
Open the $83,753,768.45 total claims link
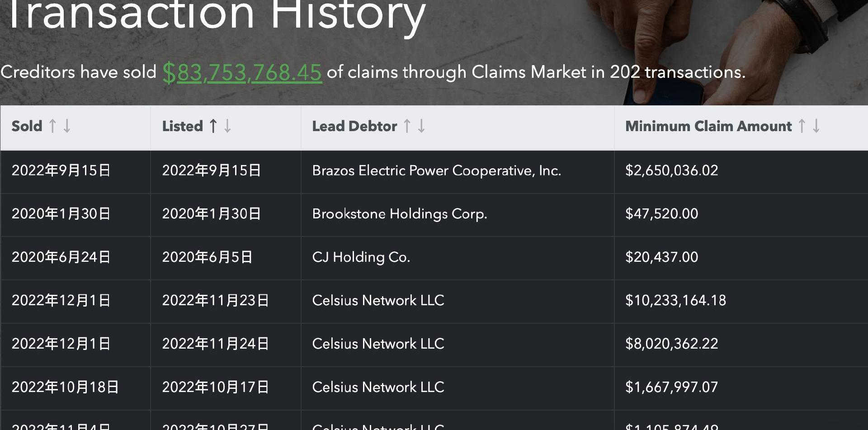coord(242,72)
